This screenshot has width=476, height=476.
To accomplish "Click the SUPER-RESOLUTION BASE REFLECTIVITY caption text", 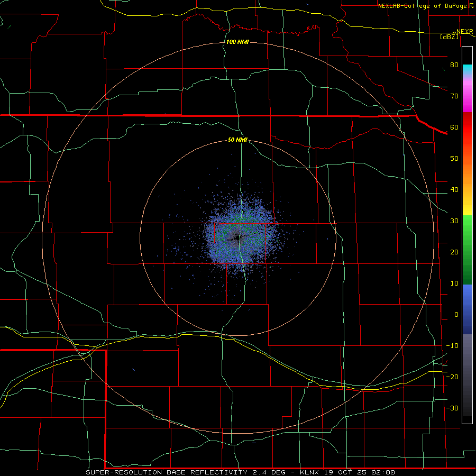I will point(167,472).
